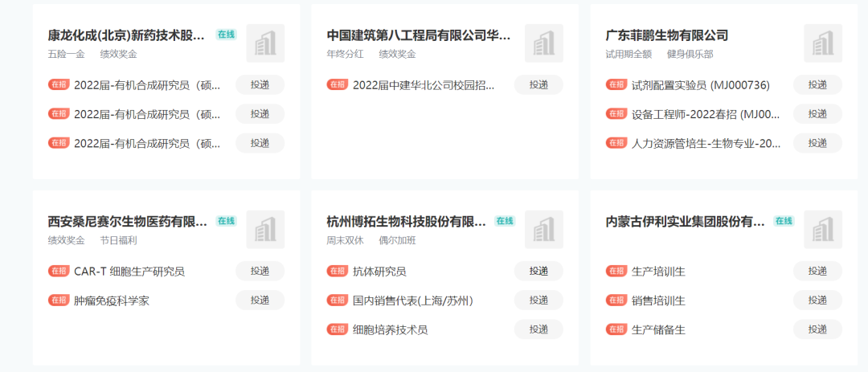Open the 生产储备生 job link
The width and height of the screenshot is (868, 372).
658,329
